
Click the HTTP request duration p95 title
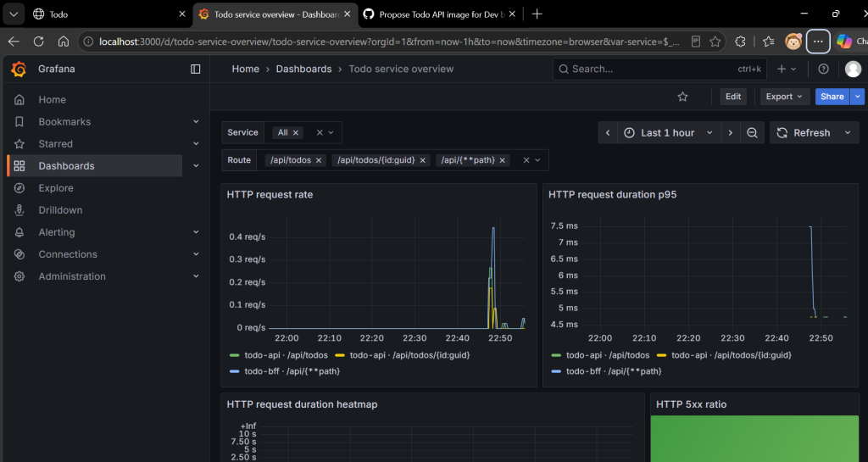coord(612,195)
